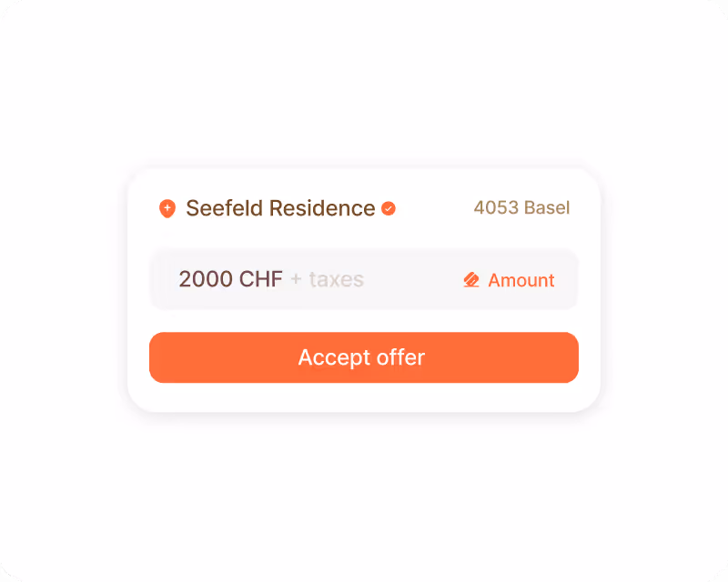Click the Amount label to change the price

[521, 280]
